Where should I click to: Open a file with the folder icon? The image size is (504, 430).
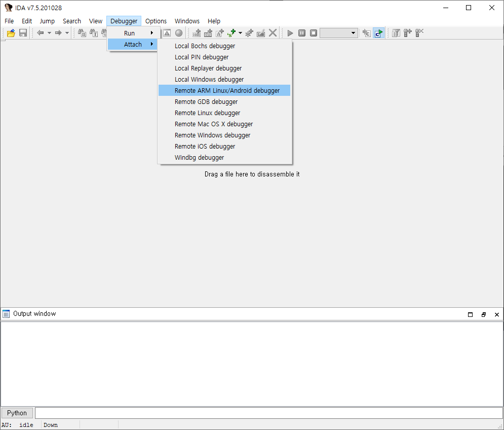(11, 33)
